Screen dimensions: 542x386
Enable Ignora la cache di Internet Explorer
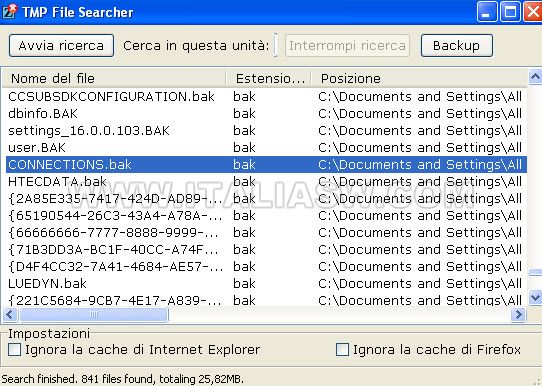pos(14,349)
